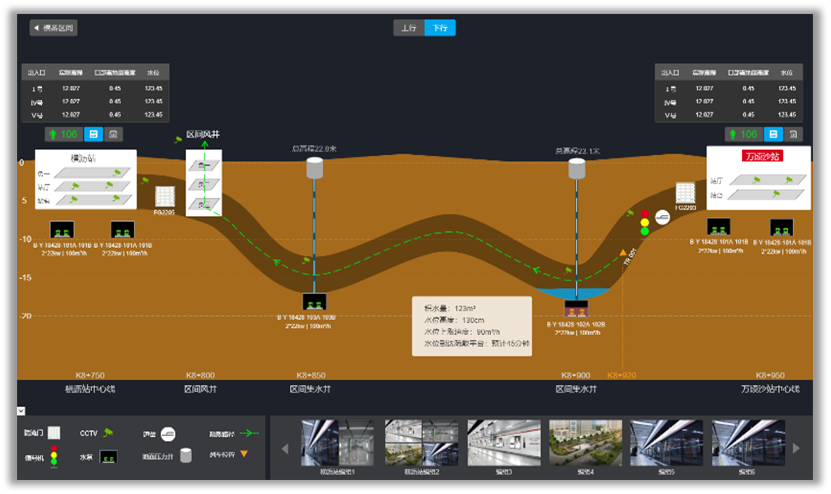The height and width of the screenshot is (494, 831).
Task: Click the right water tower cylinder icon
Action: pos(576,168)
